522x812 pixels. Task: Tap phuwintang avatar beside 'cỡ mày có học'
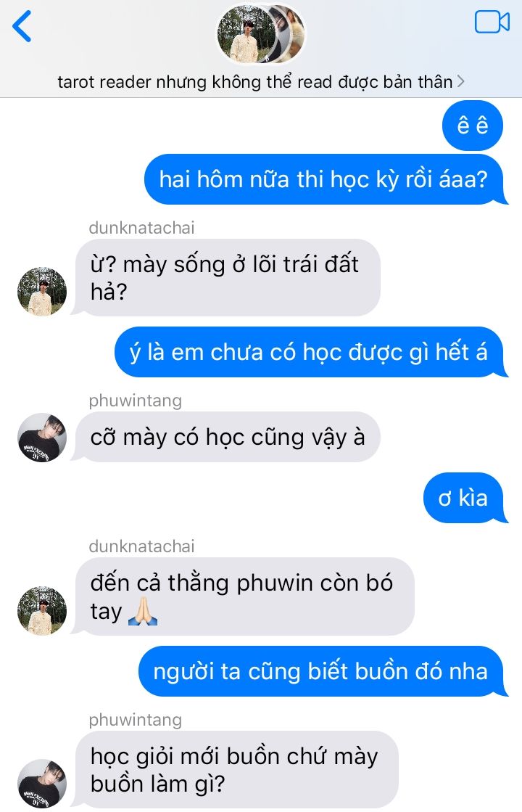pos(42,437)
